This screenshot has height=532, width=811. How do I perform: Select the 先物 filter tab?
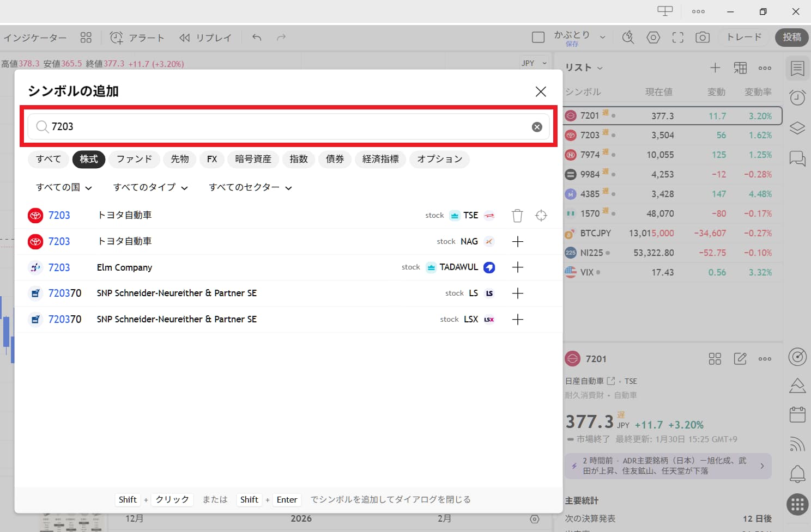[x=180, y=159]
